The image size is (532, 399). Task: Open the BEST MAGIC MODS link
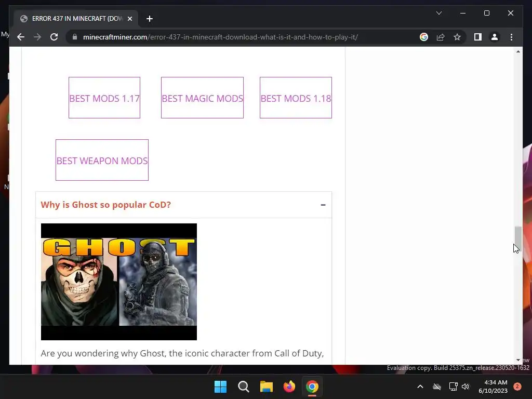[x=202, y=98]
